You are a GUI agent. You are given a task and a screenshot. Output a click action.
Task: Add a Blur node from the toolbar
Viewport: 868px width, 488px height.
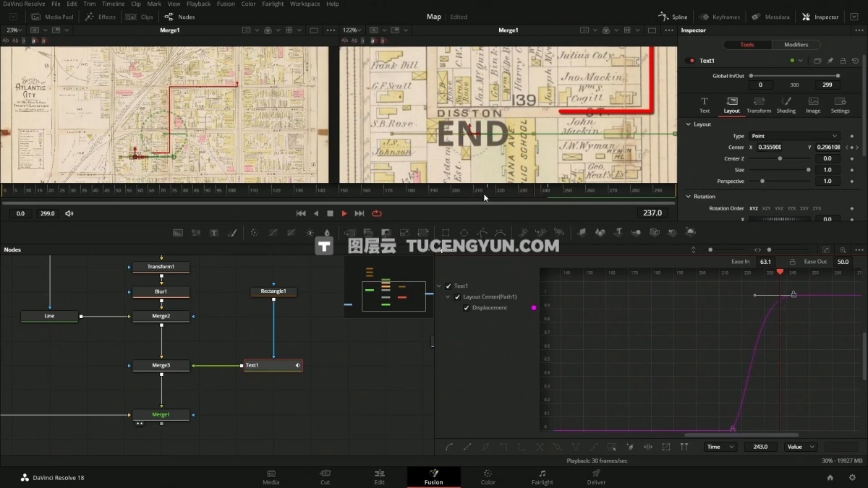tap(328, 233)
